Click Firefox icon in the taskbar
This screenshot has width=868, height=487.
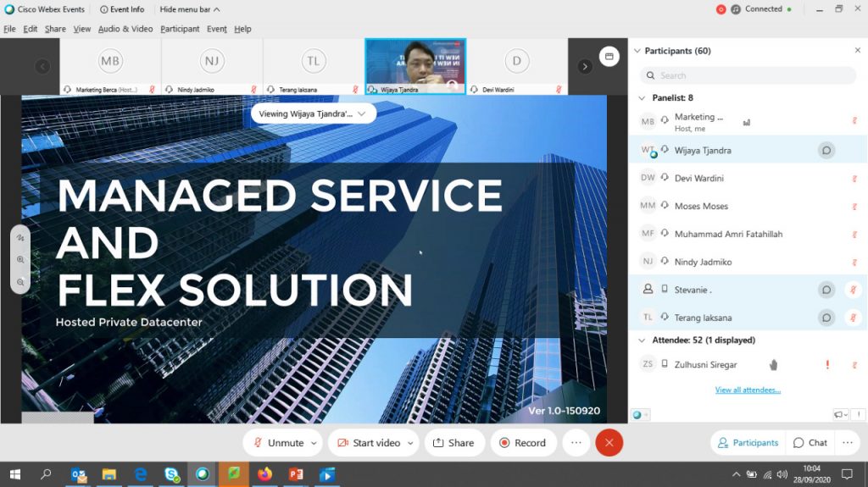tap(264, 474)
